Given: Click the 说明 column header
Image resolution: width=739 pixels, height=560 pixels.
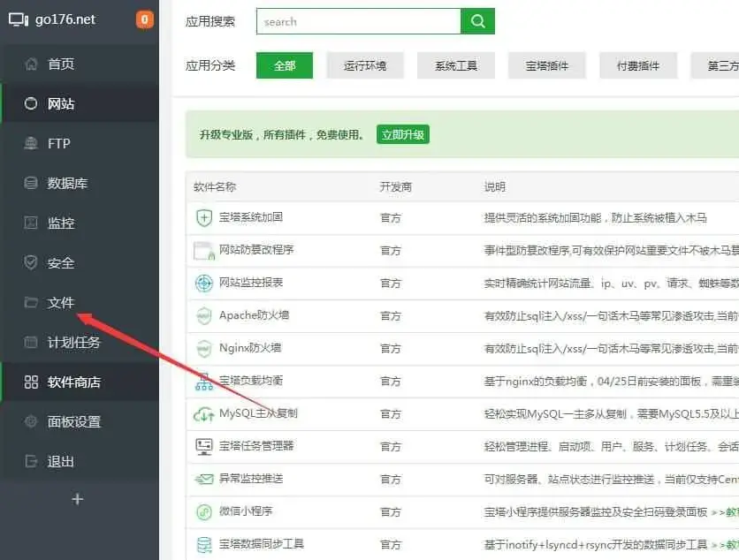Looking at the screenshot, I should [x=495, y=187].
